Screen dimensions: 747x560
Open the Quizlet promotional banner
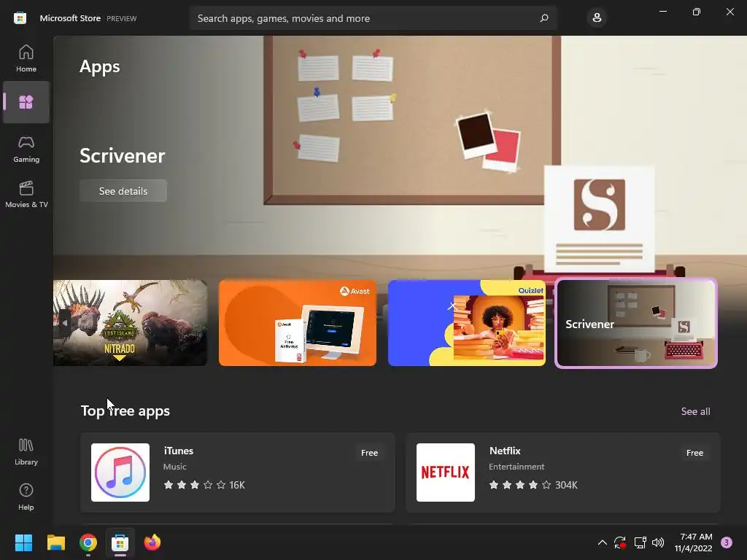point(467,323)
